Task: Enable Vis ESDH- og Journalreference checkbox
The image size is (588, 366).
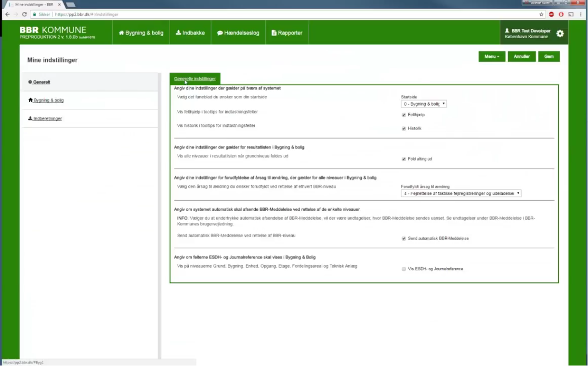Action: click(x=404, y=269)
